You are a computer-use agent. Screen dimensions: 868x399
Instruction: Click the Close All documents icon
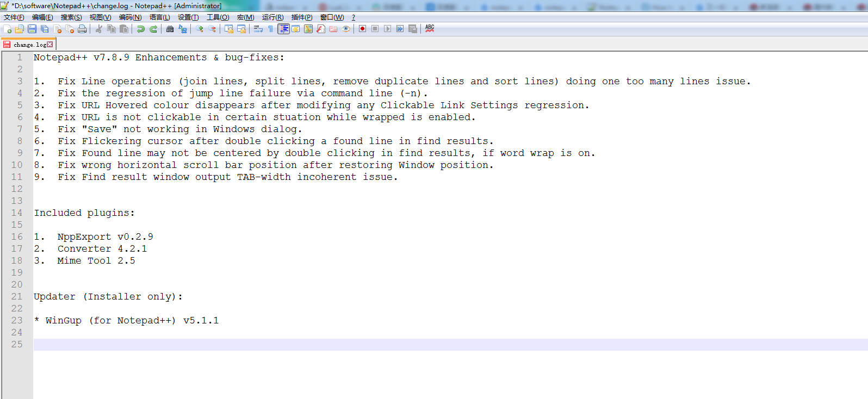[70, 29]
